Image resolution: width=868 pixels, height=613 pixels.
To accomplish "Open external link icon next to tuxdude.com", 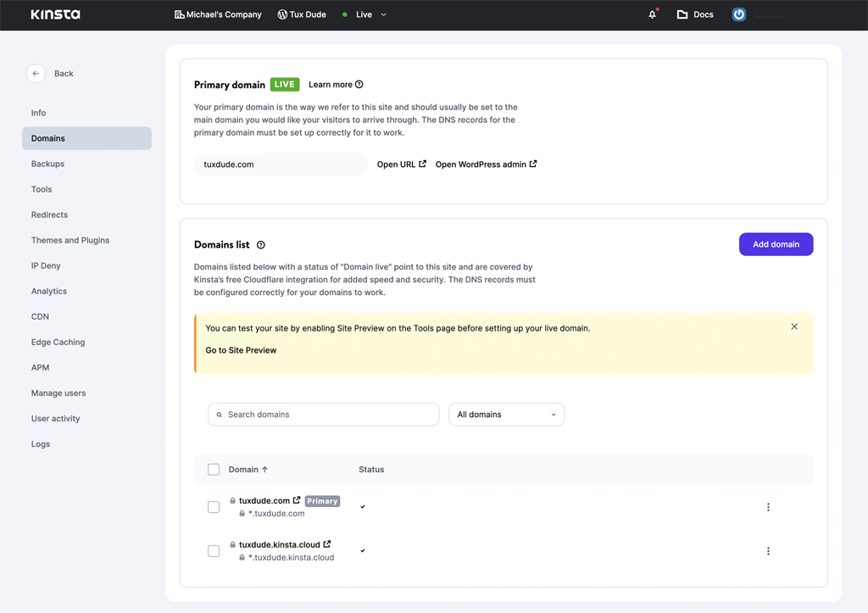I will [297, 500].
